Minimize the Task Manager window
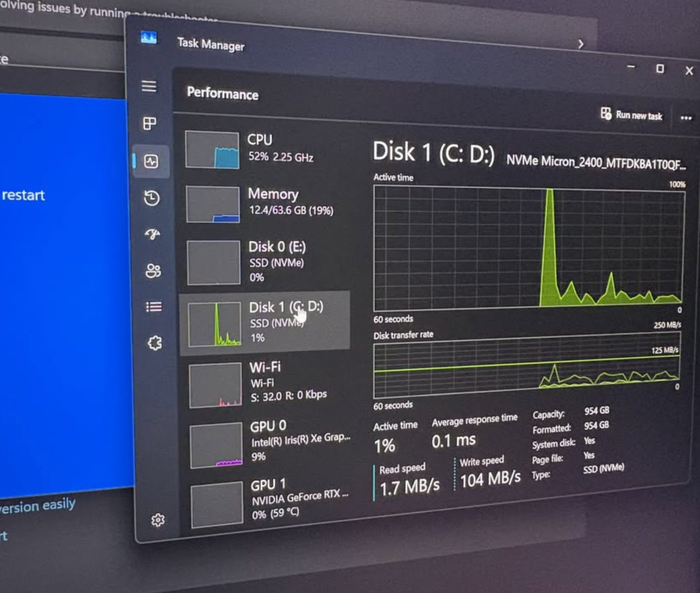The image size is (700, 593). point(631,67)
